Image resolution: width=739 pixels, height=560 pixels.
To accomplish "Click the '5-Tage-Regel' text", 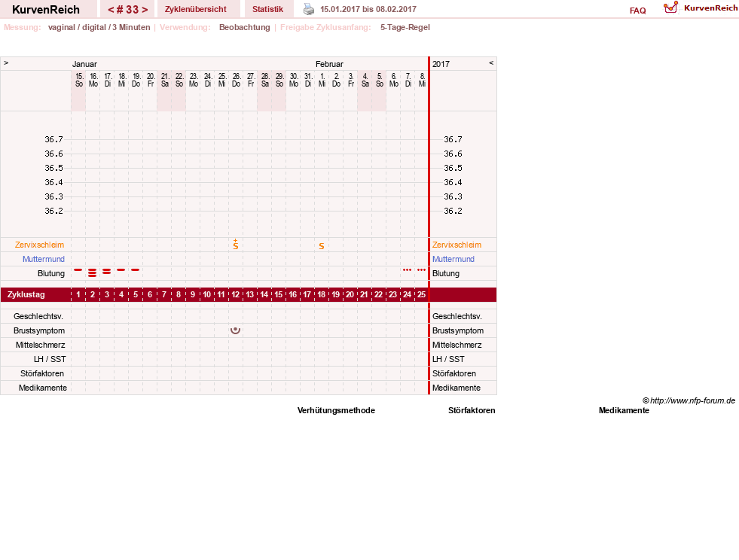I will pyautogui.click(x=405, y=27).
